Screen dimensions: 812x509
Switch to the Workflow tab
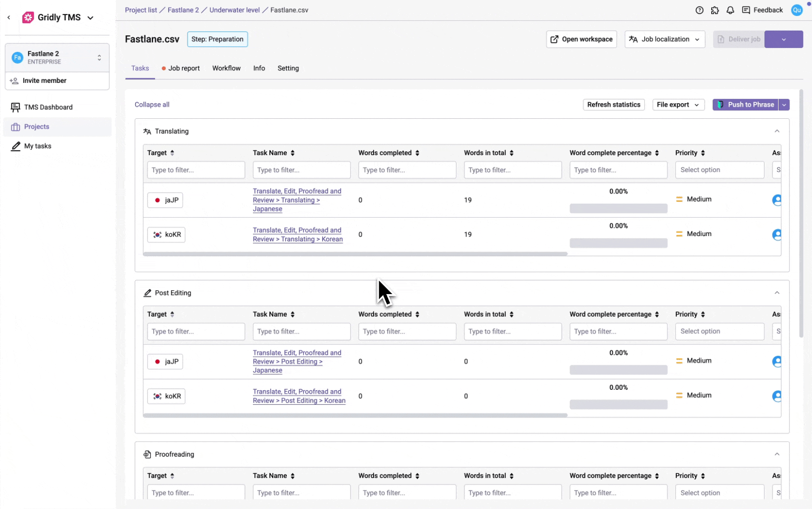tap(226, 68)
